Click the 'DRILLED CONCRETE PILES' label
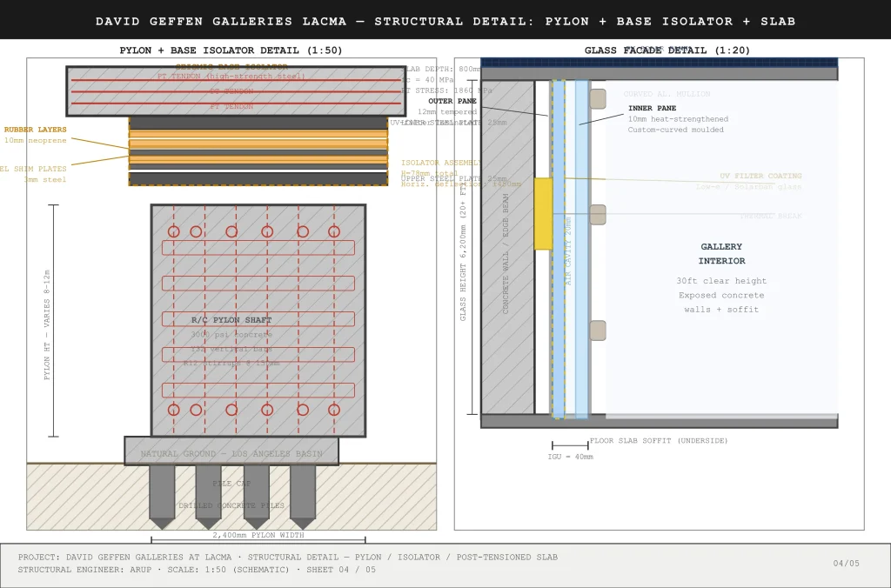The width and height of the screenshot is (891, 588). (x=231, y=505)
